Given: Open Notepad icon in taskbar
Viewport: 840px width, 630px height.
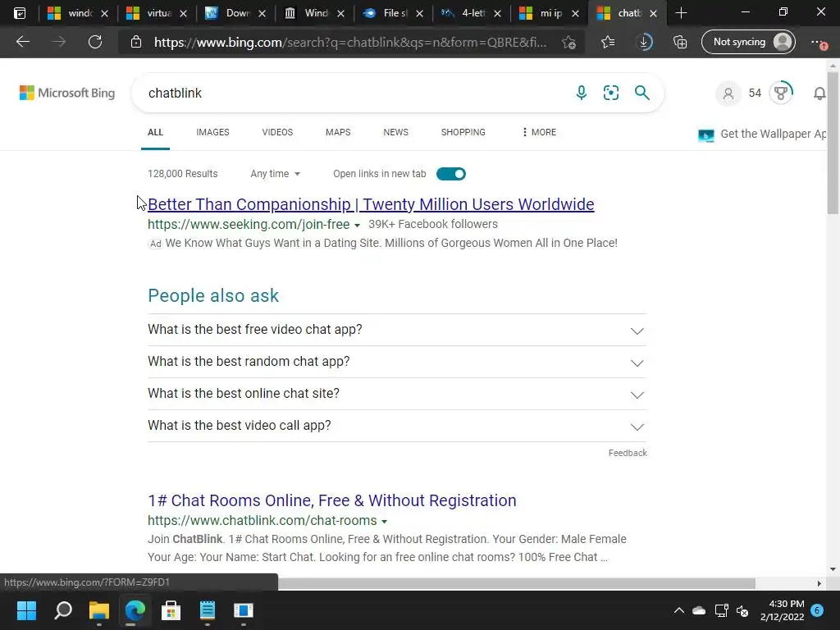Looking at the screenshot, I should 208,610.
